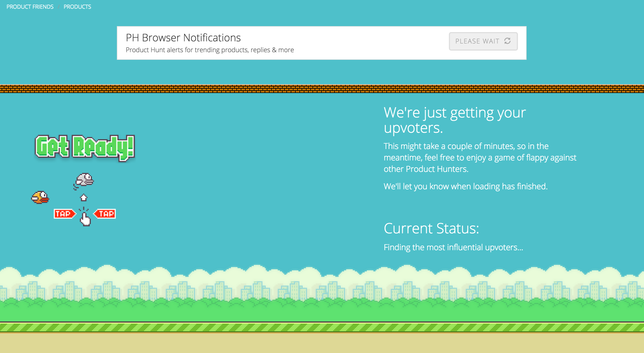Click the Current Status heading
Viewport: 644px width, 353px height.
point(431,228)
